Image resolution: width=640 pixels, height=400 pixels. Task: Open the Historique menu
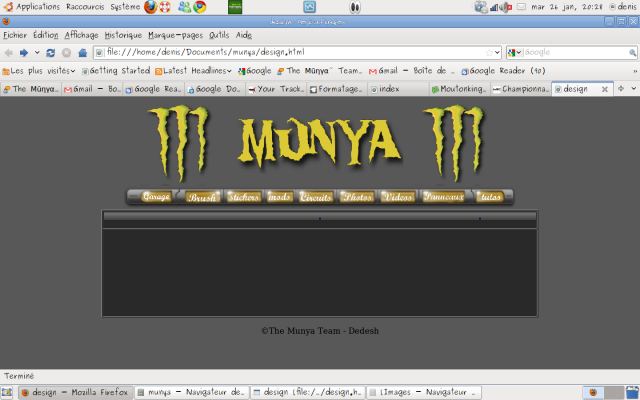pyautogui.click(x=123, y=35)
